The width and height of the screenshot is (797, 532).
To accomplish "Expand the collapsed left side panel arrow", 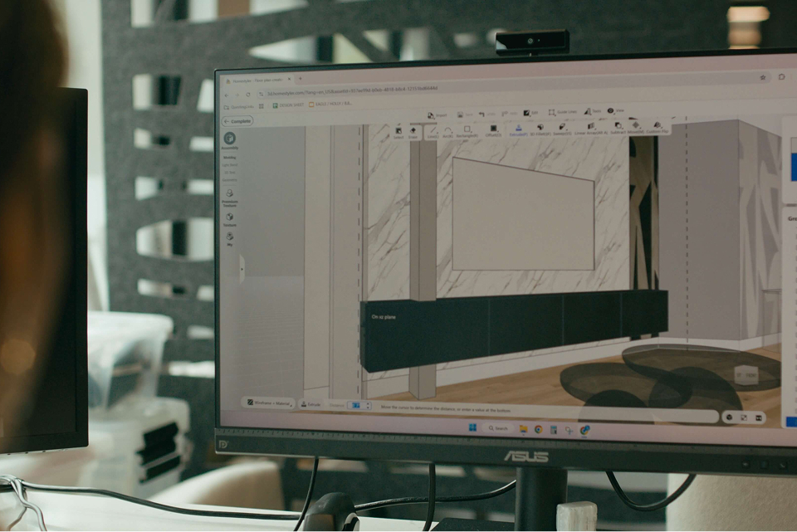I will (242, 267).
